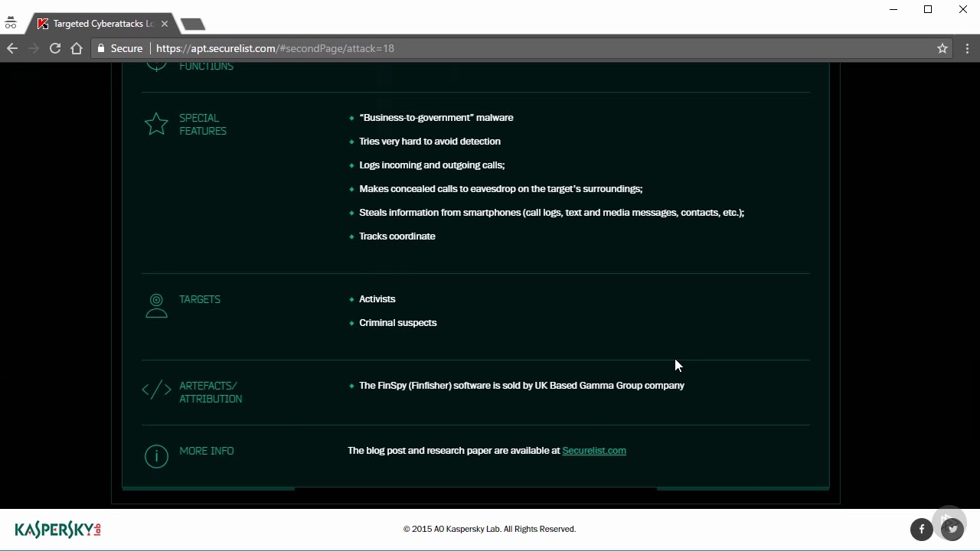Click the Targets person icon
This screenshot has width=980, height=551.
click(156, 305)
